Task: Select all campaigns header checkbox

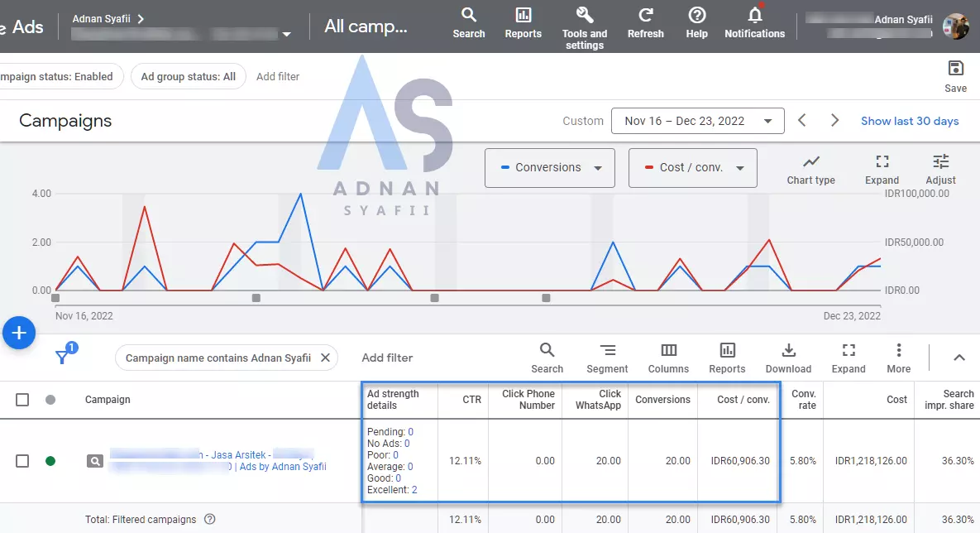Action: pos(22,400)
